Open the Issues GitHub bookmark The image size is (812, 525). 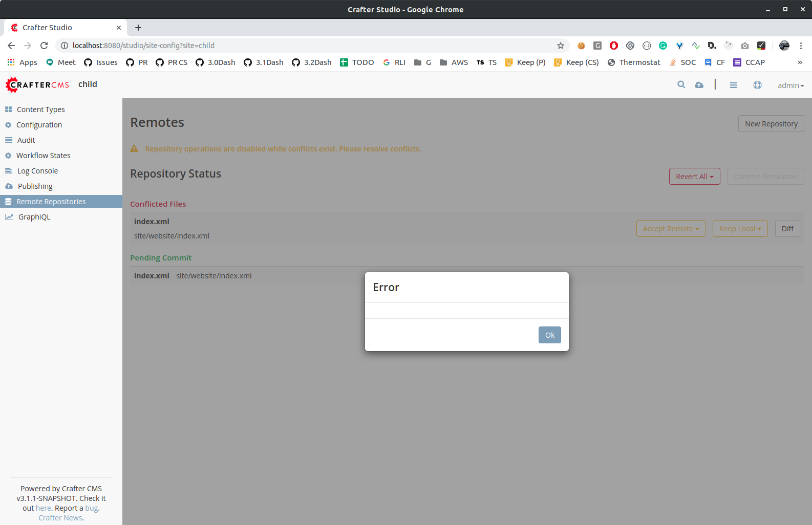[101, 62]
